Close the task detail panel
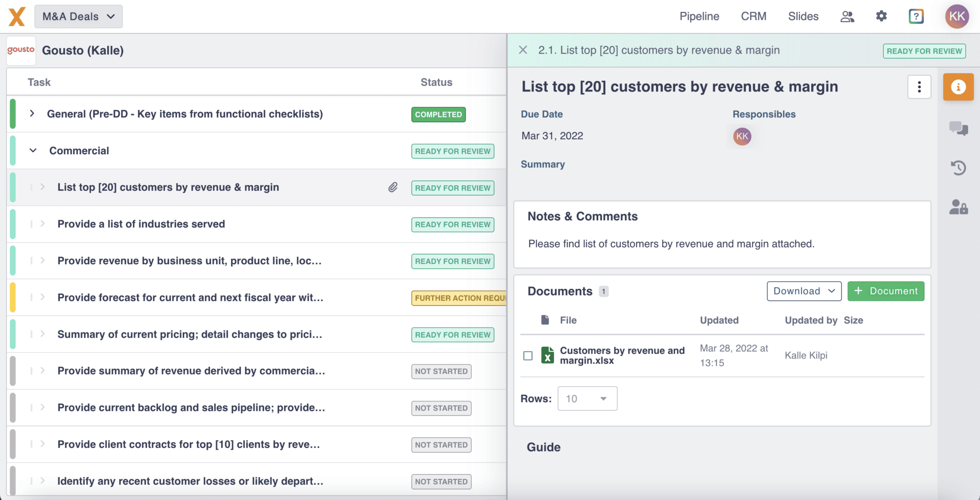 pos(523,50)
